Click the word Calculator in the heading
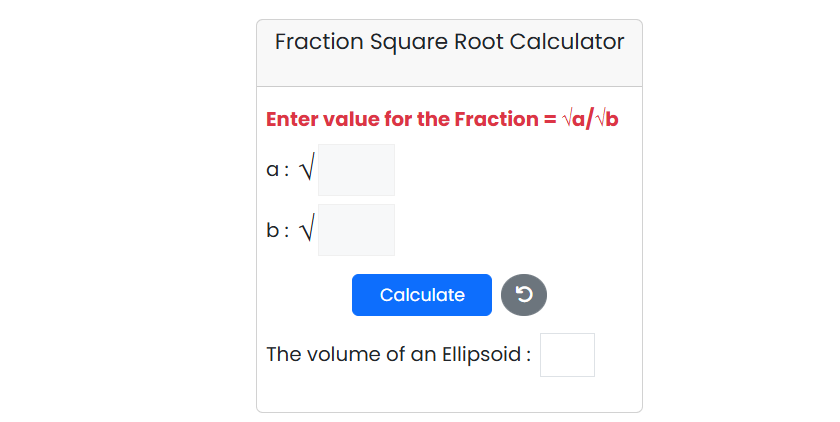Screen dimensions: 840x422 click(567, 42)
